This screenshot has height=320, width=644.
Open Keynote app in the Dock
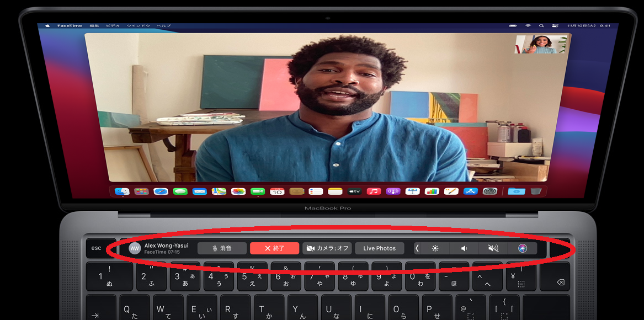tap(412, 191)
